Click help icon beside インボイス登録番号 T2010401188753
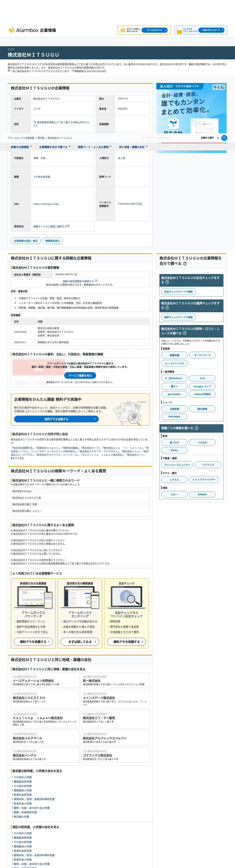Image resolution: width=235 pixels, height=868 pixels. coord(140,204)
